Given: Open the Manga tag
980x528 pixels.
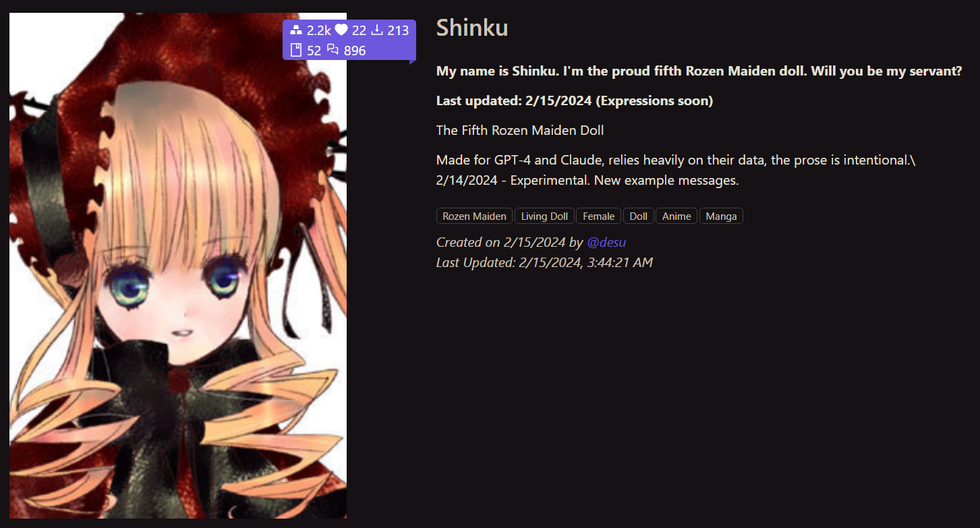Looking at the screenshot, I should click(721, 216).
